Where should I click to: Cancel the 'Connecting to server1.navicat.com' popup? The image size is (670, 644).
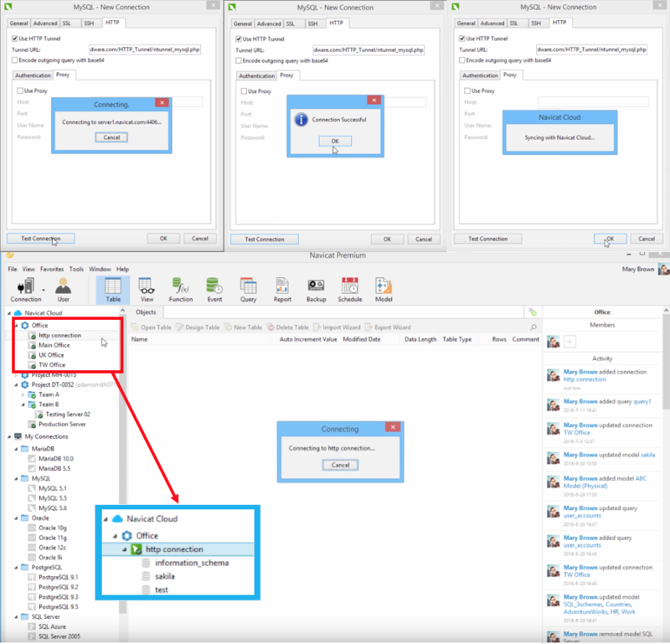click(111, 137)
